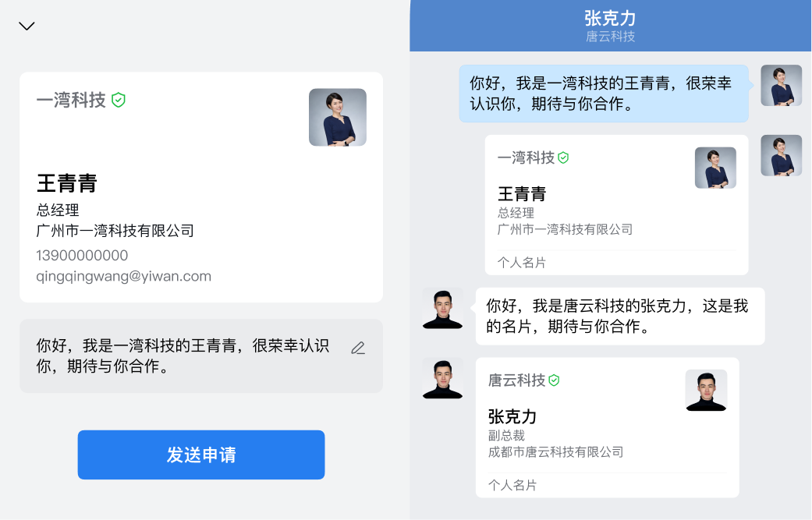This screenshot has height=520, width=812.
Task: Click the phone number 13900000000
Action: [x=82, y=256]
